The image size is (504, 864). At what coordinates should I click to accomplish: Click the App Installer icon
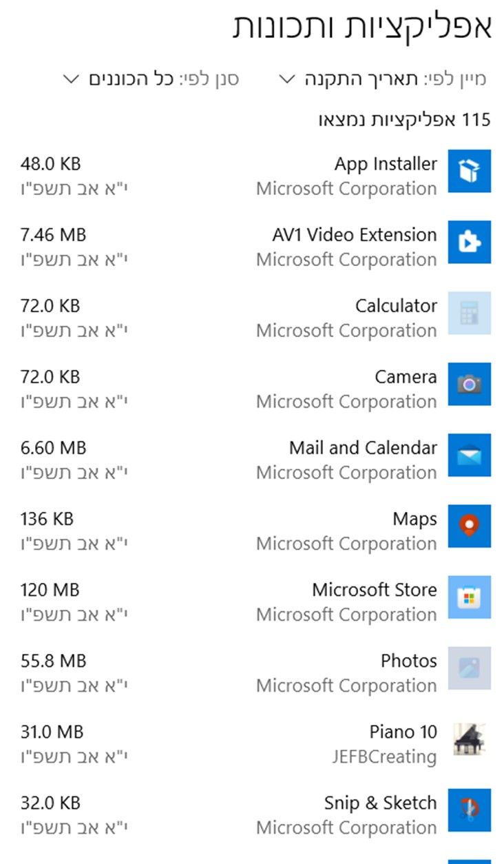click(x=470, y=171)
